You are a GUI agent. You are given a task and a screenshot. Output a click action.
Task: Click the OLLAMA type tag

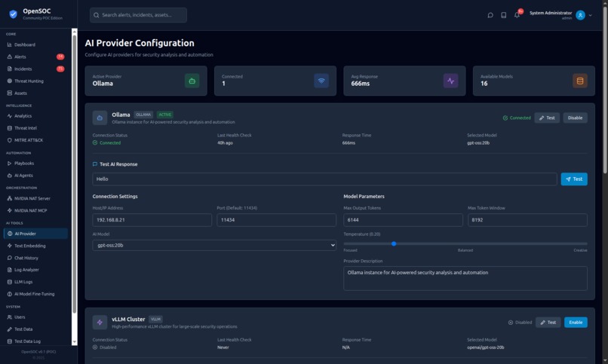coord(143,115)
